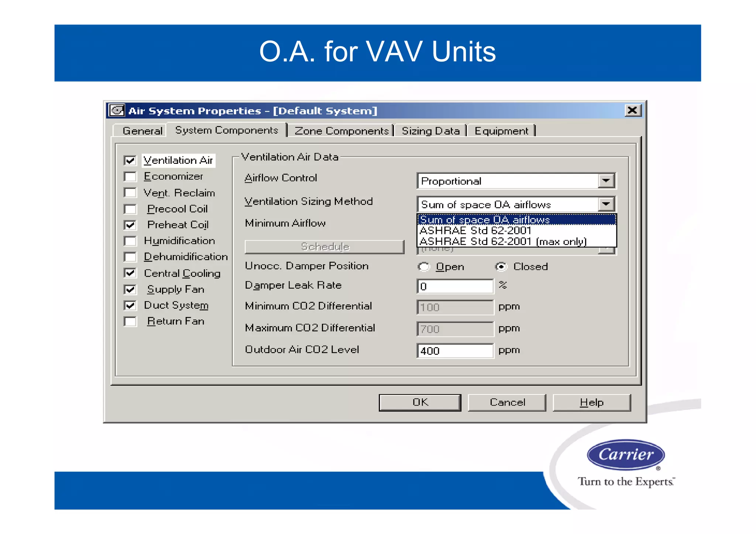This screenshot has width=756, height=534.
Task: Select the Open damper position radio
Action: click(x=424, y=267)
